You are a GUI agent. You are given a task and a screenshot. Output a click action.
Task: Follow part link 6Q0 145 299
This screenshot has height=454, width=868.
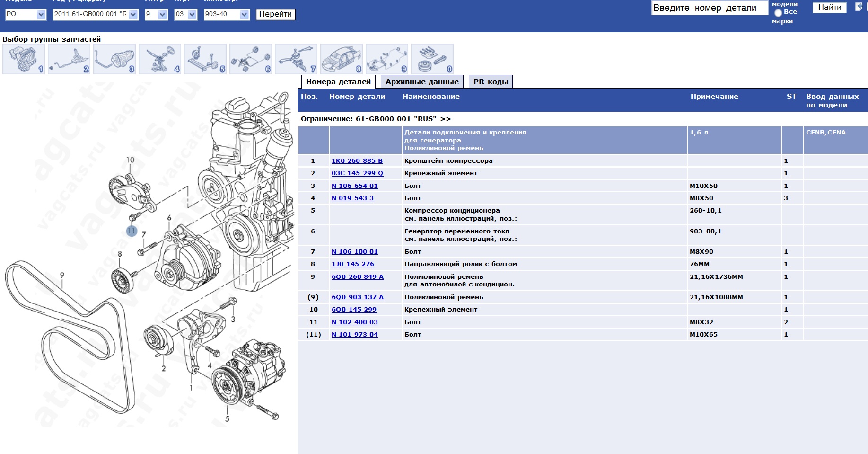(354, 310)
